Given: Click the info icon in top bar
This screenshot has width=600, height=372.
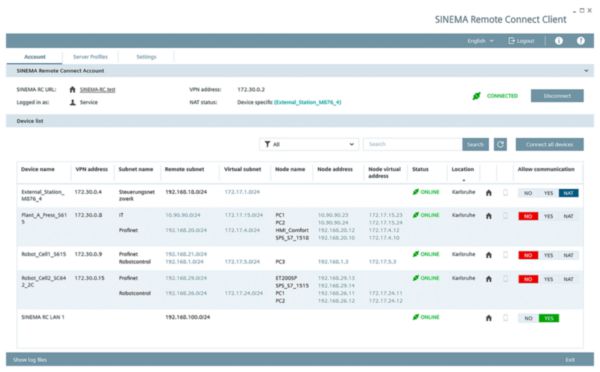Looking at the screenshot, I should coord(559,41).
